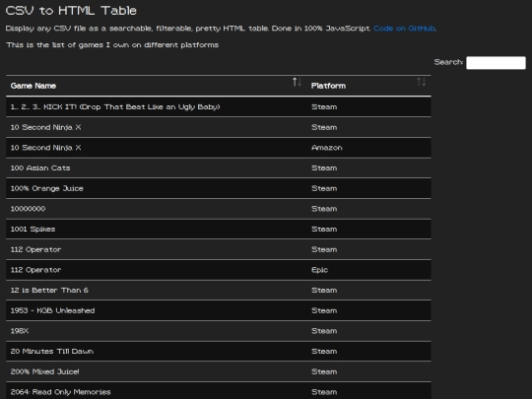This screenshot has width=532, height=399.
Task: Select the 100% Orange Juice row
Action: (x=219, y=188)
